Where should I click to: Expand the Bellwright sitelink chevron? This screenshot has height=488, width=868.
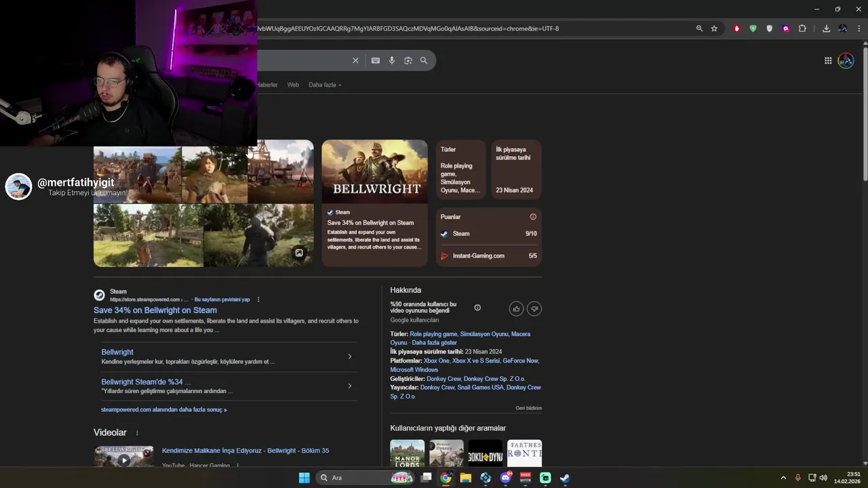coord(350,357)
